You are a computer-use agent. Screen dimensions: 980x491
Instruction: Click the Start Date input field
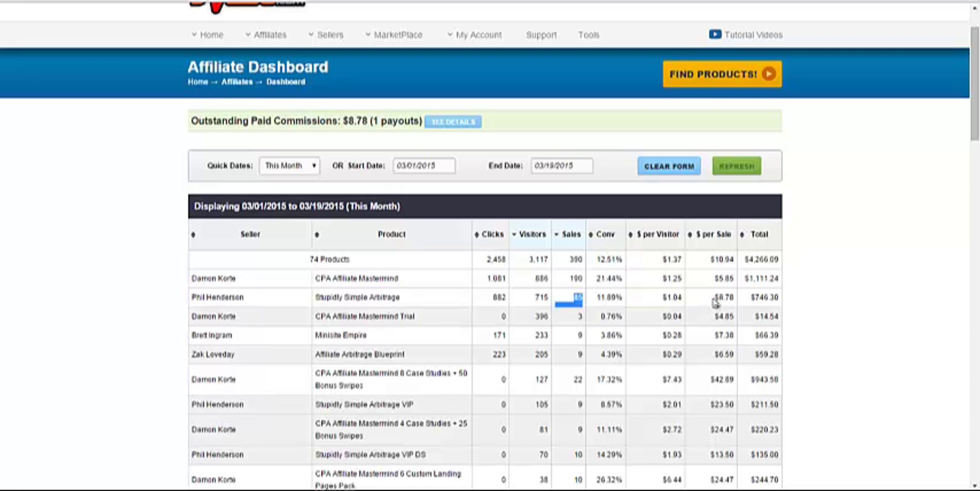pos(423,166)
